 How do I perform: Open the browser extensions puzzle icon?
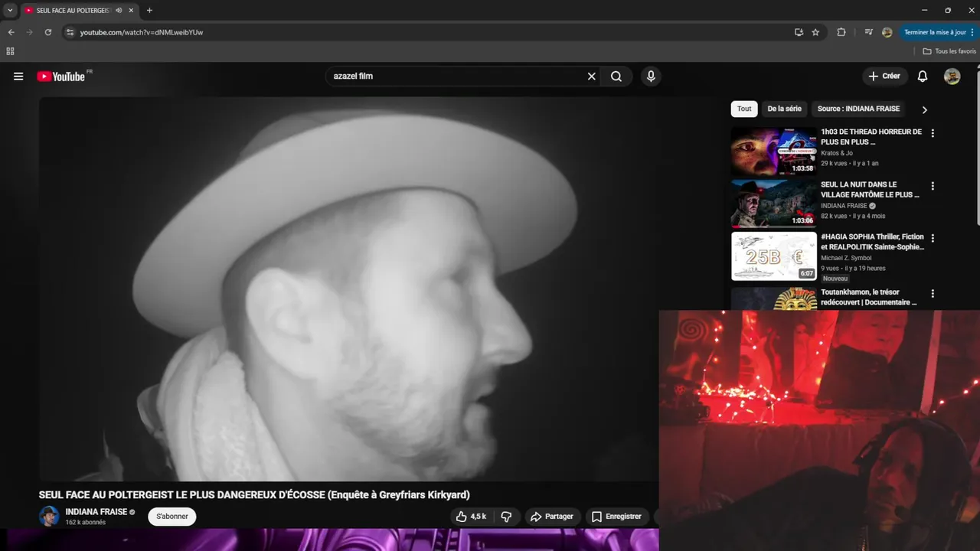tap(841, 32)
